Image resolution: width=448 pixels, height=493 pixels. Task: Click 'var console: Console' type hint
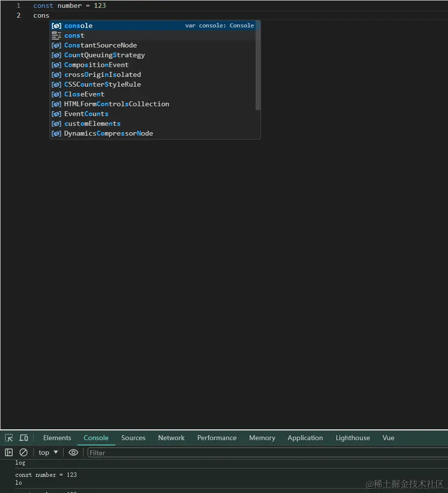coord(219,25)
